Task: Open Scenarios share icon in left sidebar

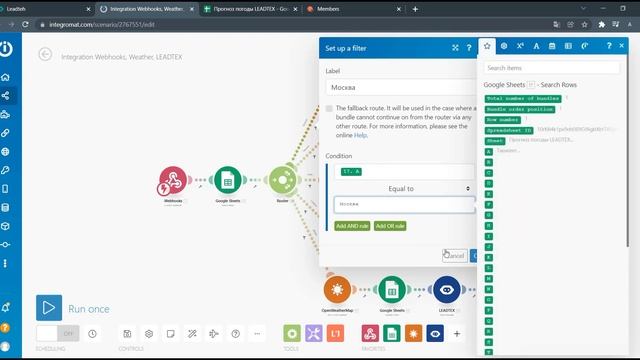Action: tap(5, 96)
